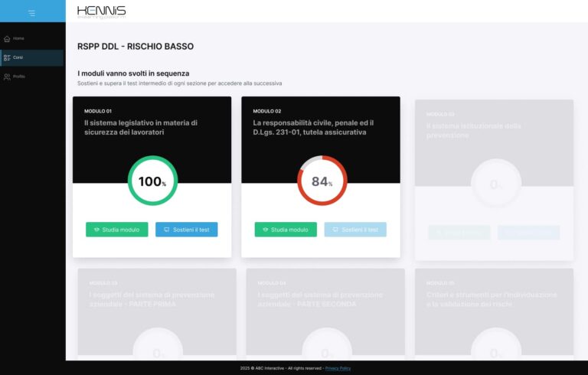Open the Profilo sidebar item

[33, 77]
